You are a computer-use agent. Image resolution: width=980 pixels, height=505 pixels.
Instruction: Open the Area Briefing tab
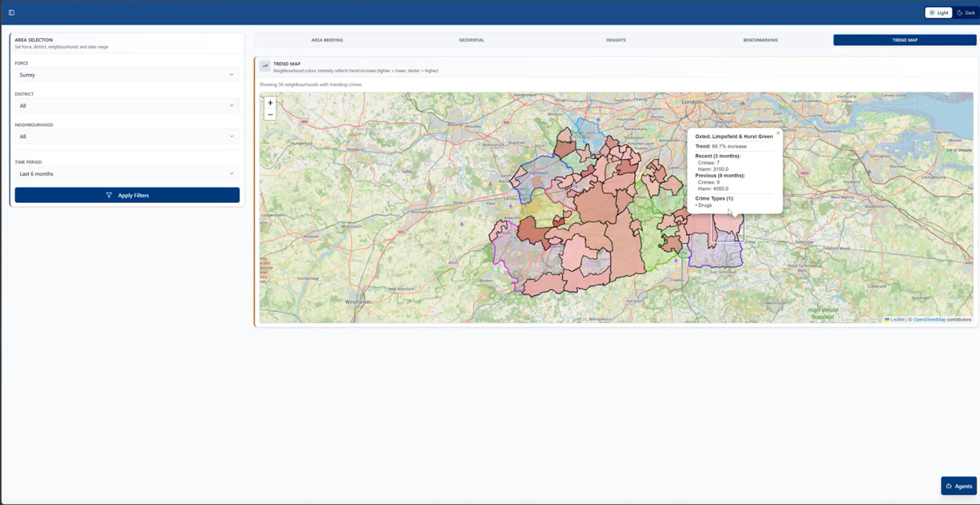[327, 40]
